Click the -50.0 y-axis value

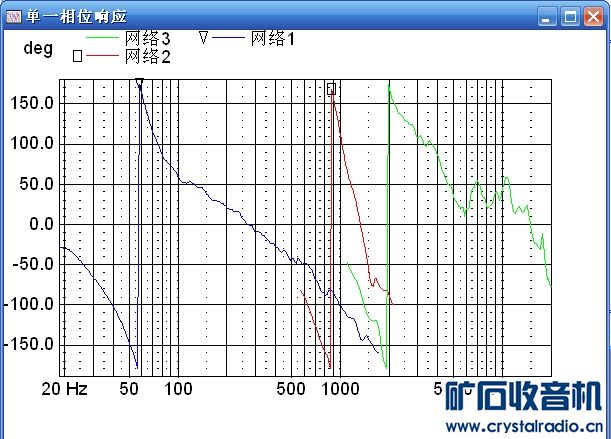pos(33,264)
